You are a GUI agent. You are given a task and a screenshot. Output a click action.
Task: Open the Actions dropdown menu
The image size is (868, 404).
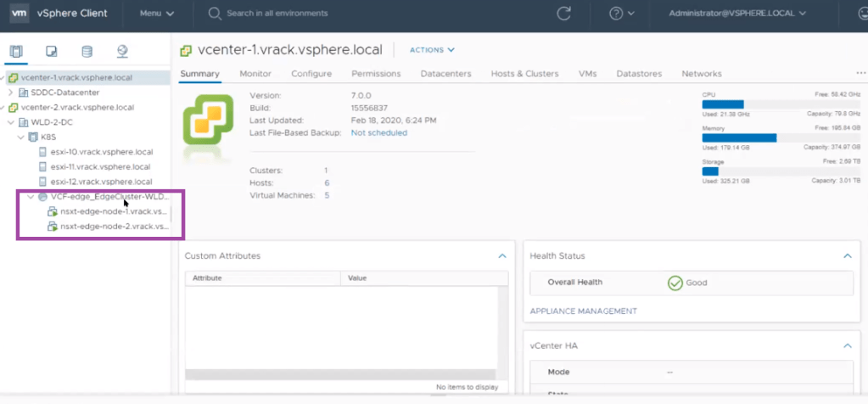pyautogui.click(x=432, y=50)
